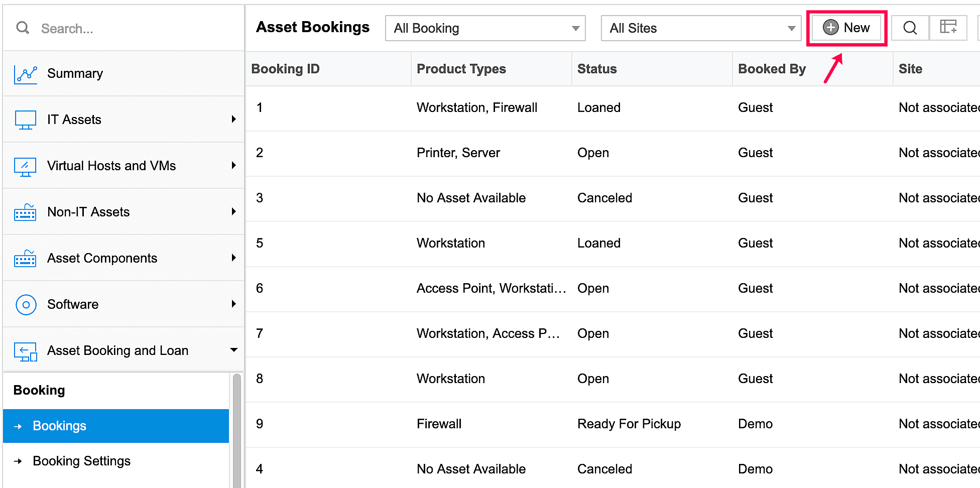Screen dimensions: 980x488
Task: Click the New booking button
Action: (846, 28)
